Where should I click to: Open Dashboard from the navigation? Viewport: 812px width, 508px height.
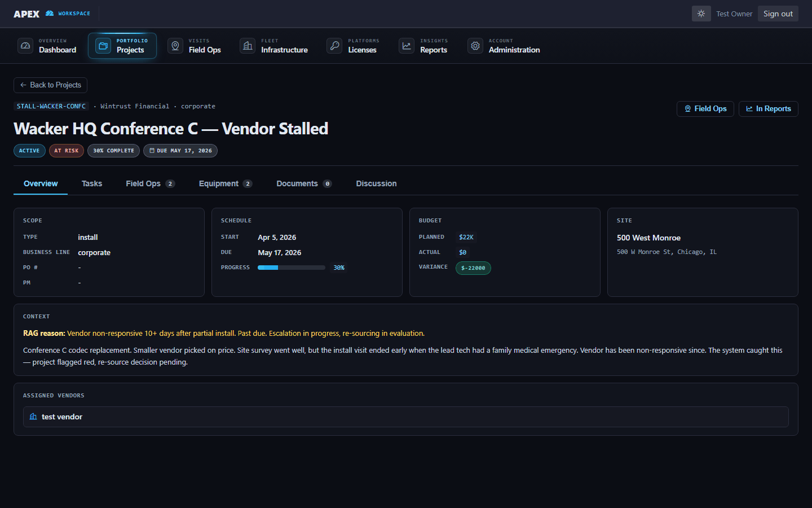click(x=47, y=46)
